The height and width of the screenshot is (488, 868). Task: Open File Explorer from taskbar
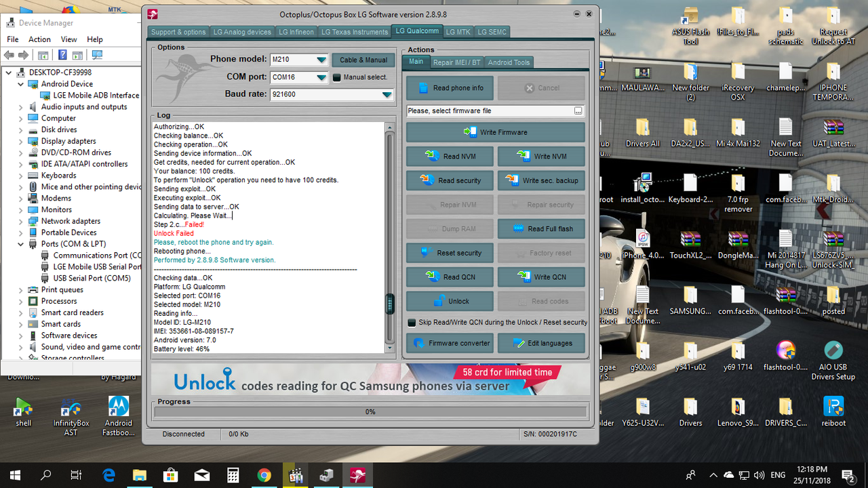[x=139, y=474]
